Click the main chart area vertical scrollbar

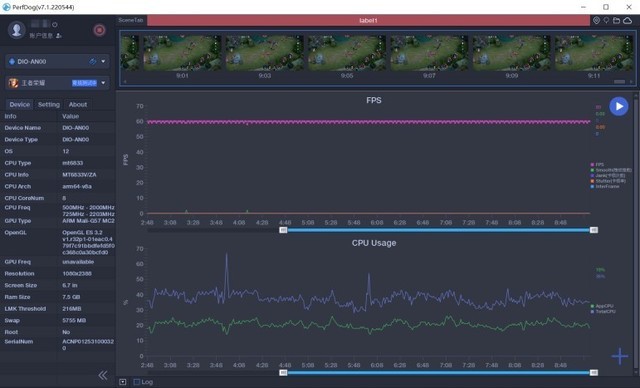point(636,233)
